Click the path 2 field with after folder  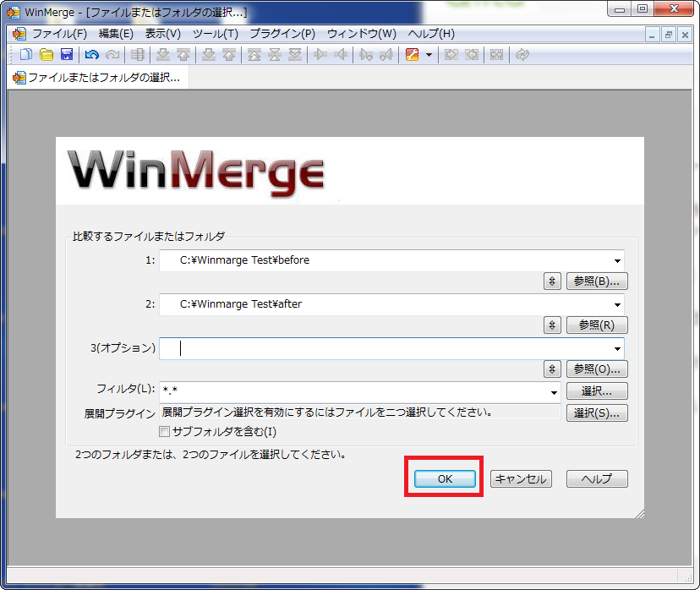coord(391,304)
